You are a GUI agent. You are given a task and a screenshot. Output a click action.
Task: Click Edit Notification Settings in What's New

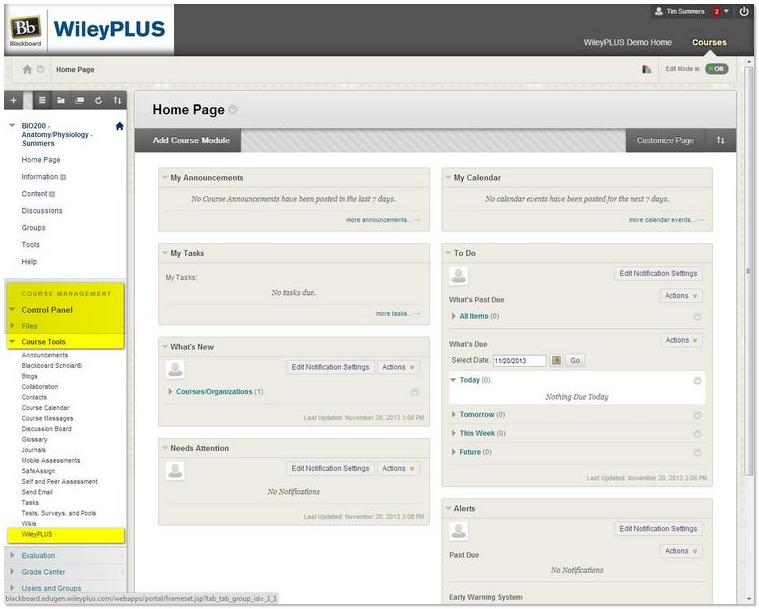330,367
